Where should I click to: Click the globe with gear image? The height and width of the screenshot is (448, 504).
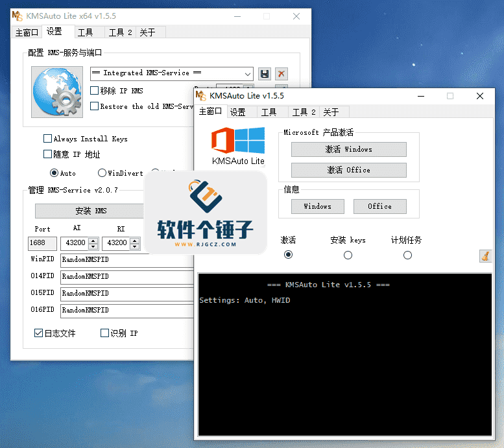tap(57, 92)
